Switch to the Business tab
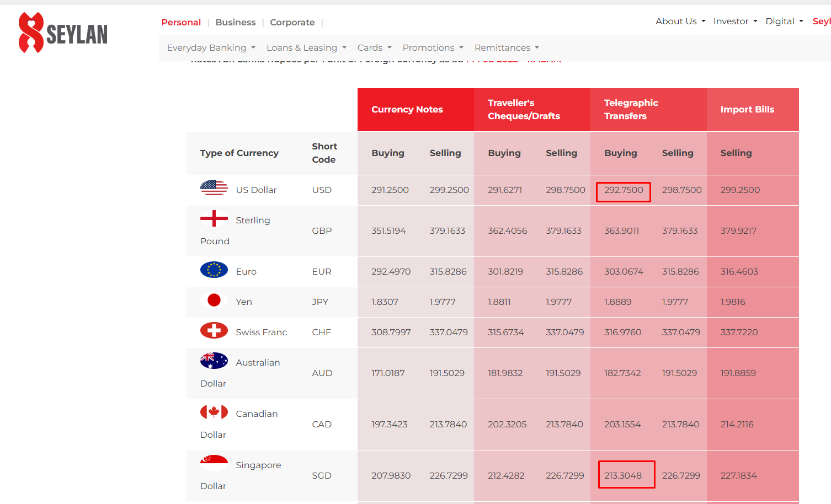831x504 pixels. (x=236, y=23)
